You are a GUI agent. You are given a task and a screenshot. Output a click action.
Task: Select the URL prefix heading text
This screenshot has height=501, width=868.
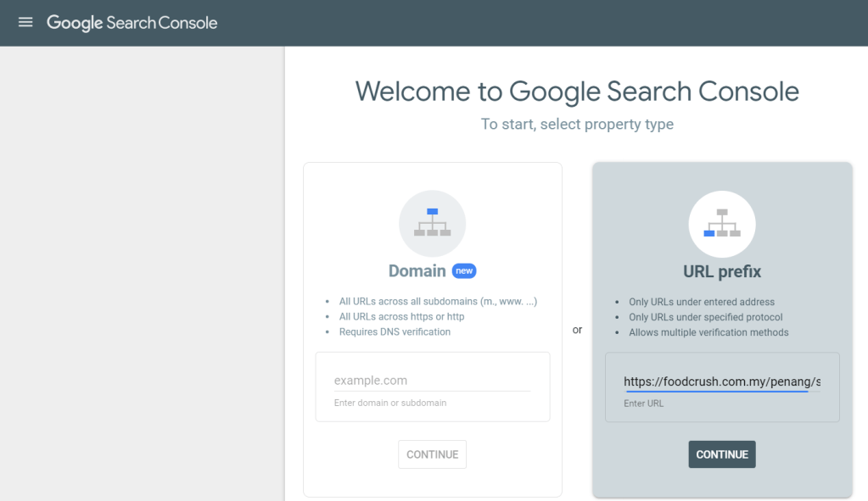(721, 272)
